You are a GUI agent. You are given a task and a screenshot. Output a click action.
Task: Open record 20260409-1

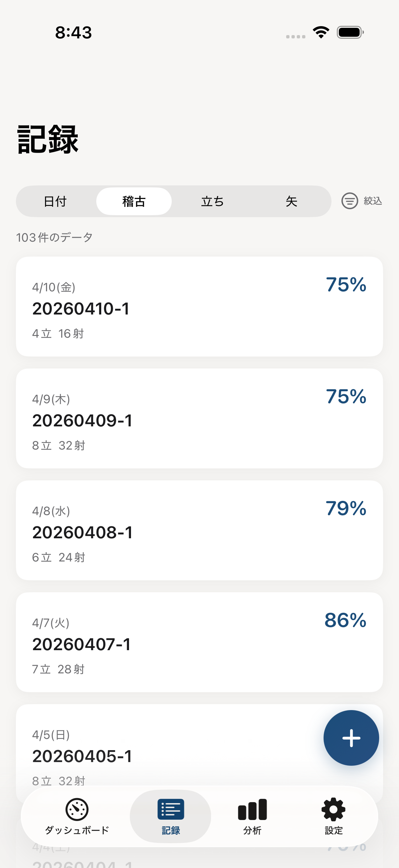[199, 418]
